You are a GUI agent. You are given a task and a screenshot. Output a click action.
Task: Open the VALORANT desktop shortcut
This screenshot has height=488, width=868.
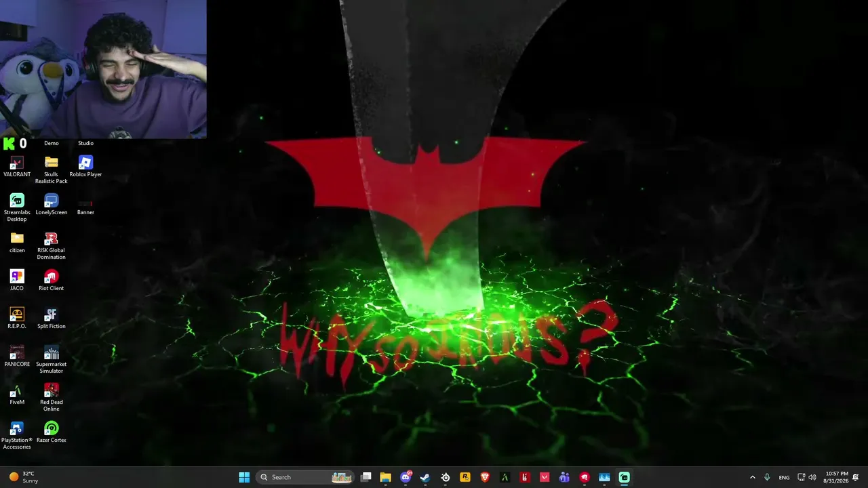click(x=17, y=166)
